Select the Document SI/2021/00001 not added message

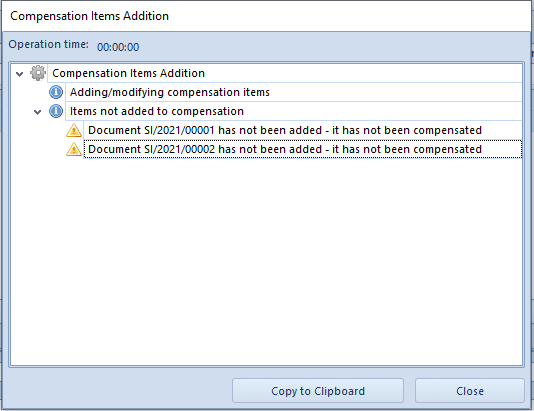303,130
